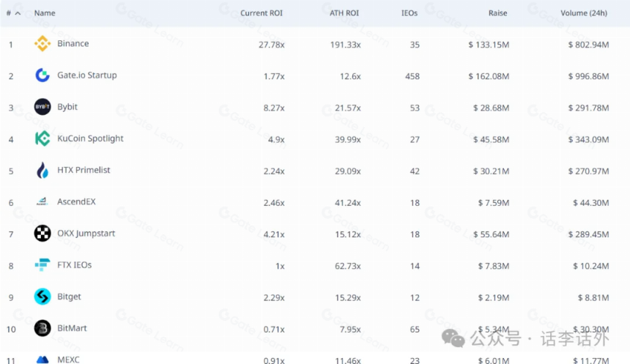
Task: Open the MEXC link
Action: (x=68, y=360)
